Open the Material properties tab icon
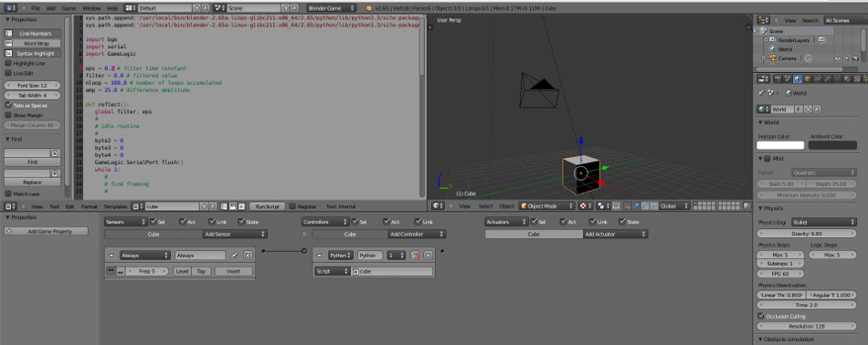This screenshot has width=868, height=345. (x=847, y=78)
